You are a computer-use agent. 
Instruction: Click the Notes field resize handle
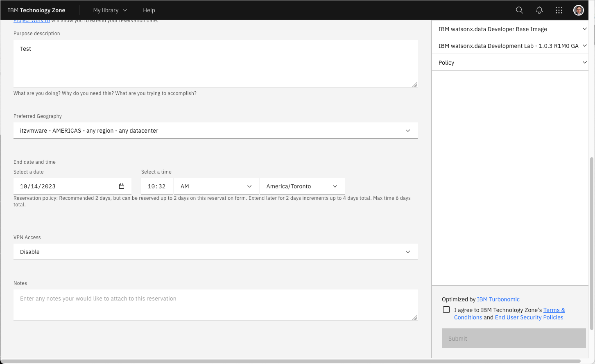click(414, 318)
